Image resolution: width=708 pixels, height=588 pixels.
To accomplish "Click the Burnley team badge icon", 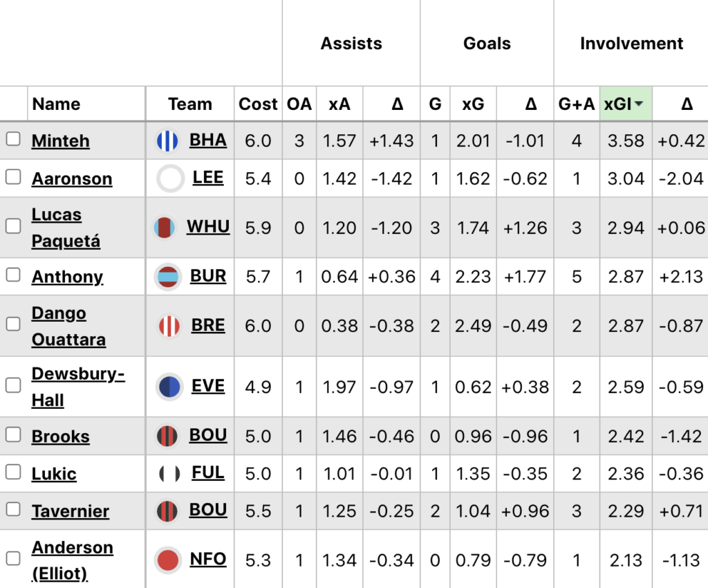I will [169, 277].
